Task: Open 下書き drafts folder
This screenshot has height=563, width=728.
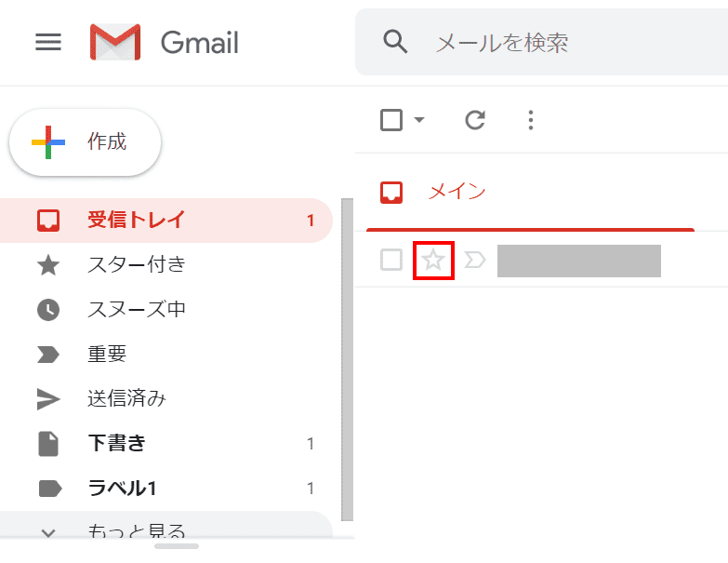Action: click(x=166, y=443)
